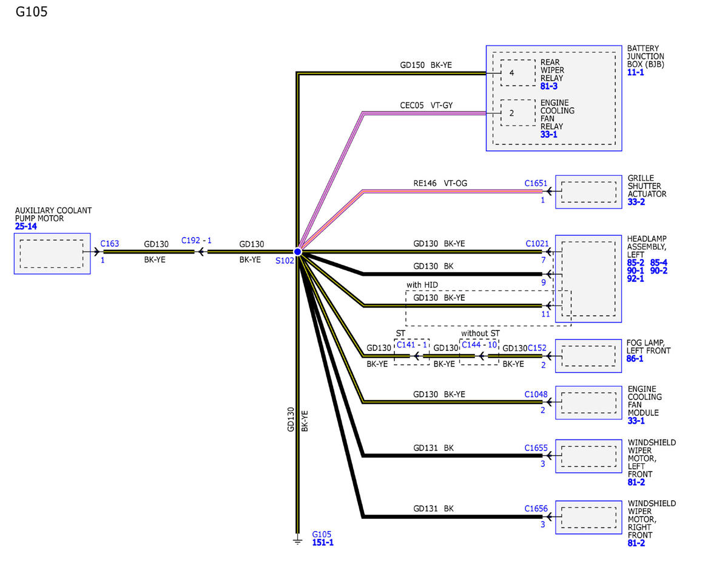This screenshot has height=562, width=728.
Task: Select the C141 - 1 connector label
Action: coord(411,345)
